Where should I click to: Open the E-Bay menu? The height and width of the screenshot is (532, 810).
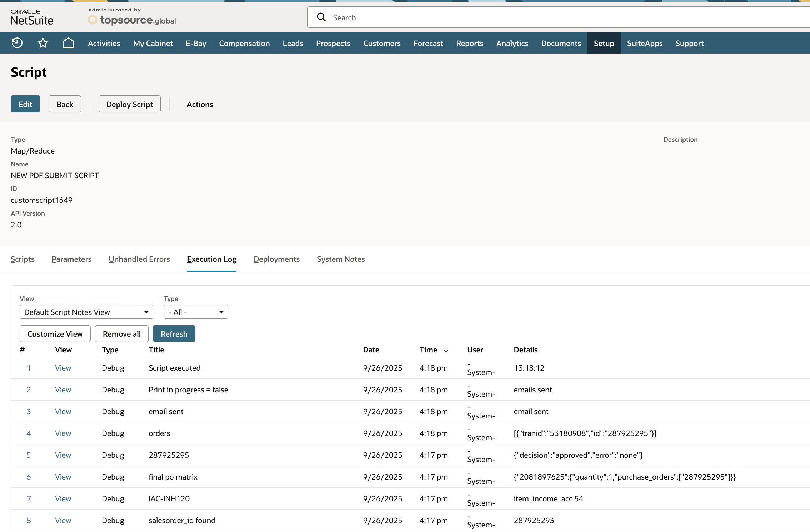tap(196, 43)
